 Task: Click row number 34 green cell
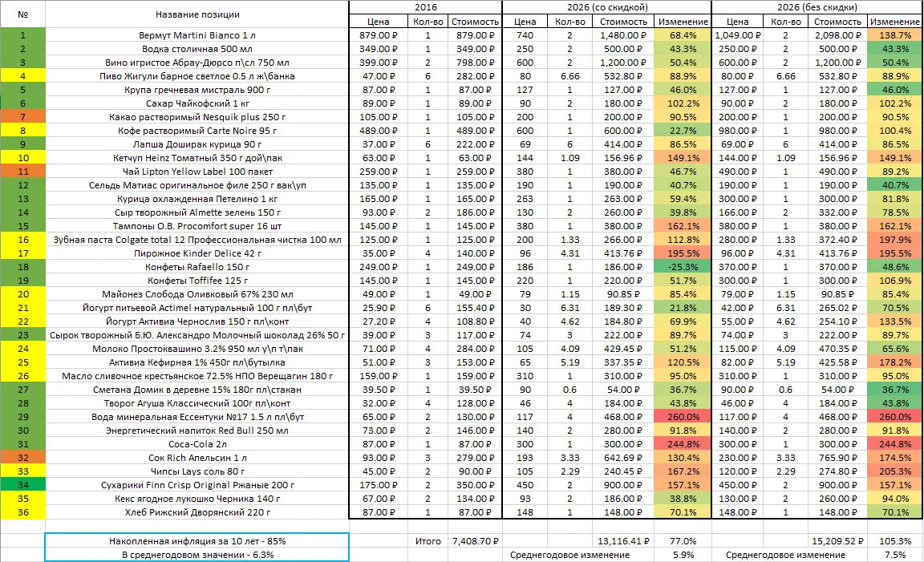pos(23,485)
